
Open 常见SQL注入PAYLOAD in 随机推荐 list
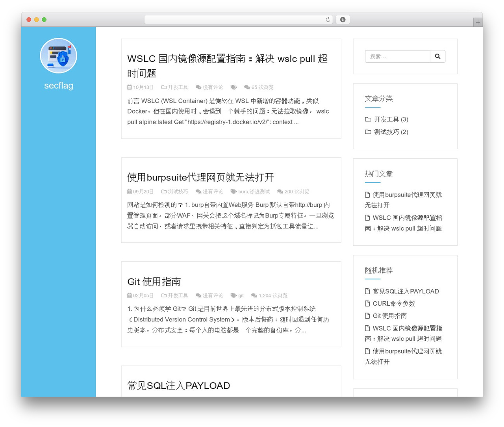tap(406, 291)
